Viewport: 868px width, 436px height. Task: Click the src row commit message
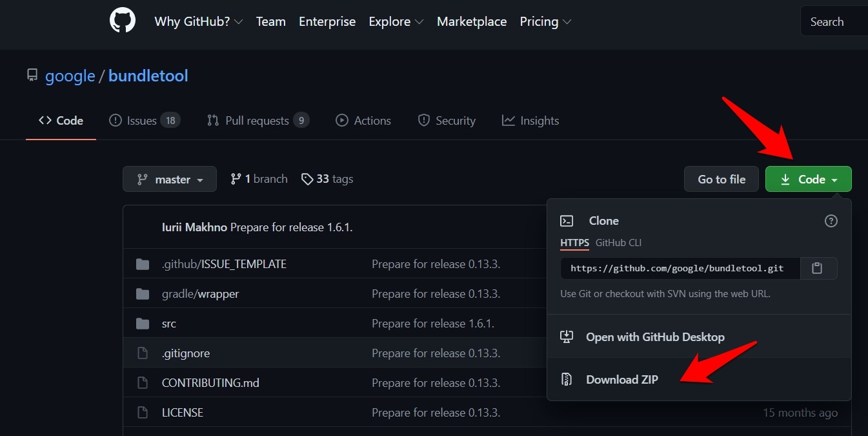(432, 324)
